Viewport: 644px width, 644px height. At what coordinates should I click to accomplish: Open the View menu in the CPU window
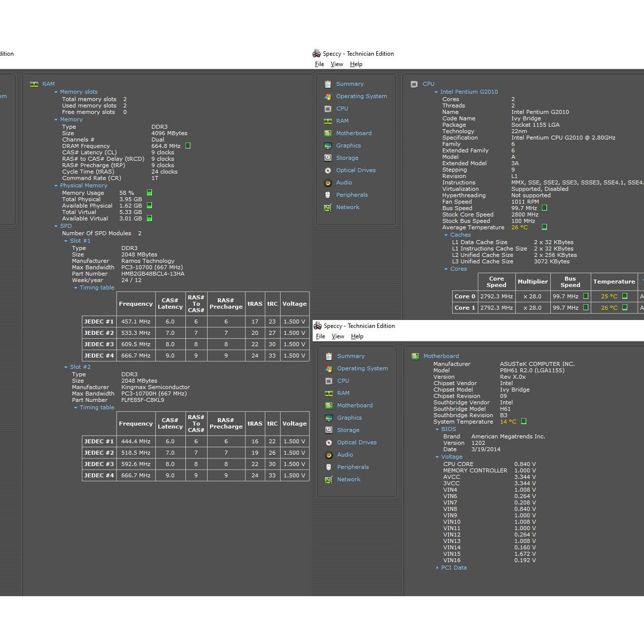click(337, 64)
